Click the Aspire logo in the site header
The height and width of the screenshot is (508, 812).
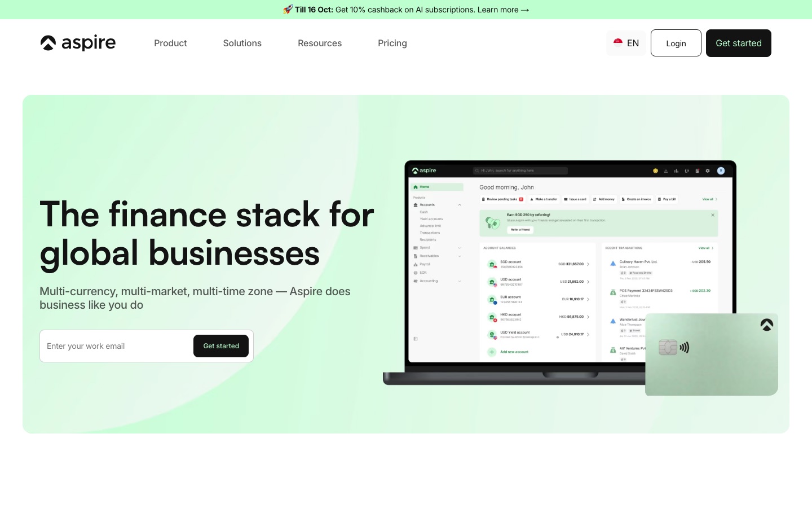click(78, 43)
